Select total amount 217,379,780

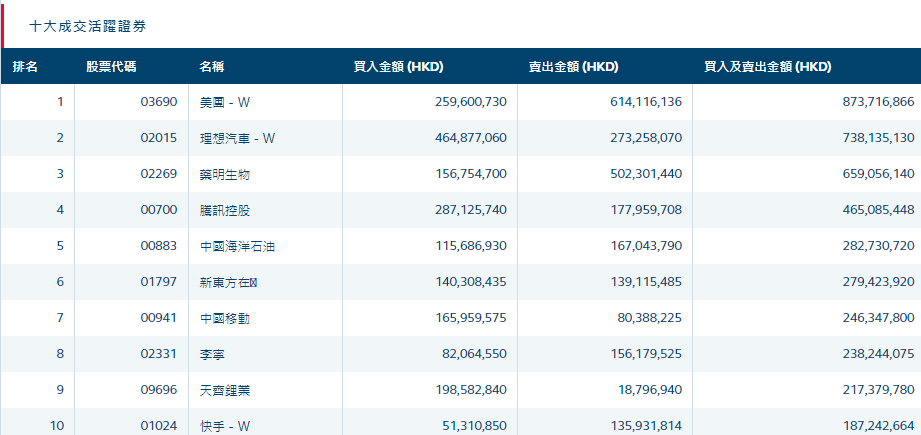879,390
